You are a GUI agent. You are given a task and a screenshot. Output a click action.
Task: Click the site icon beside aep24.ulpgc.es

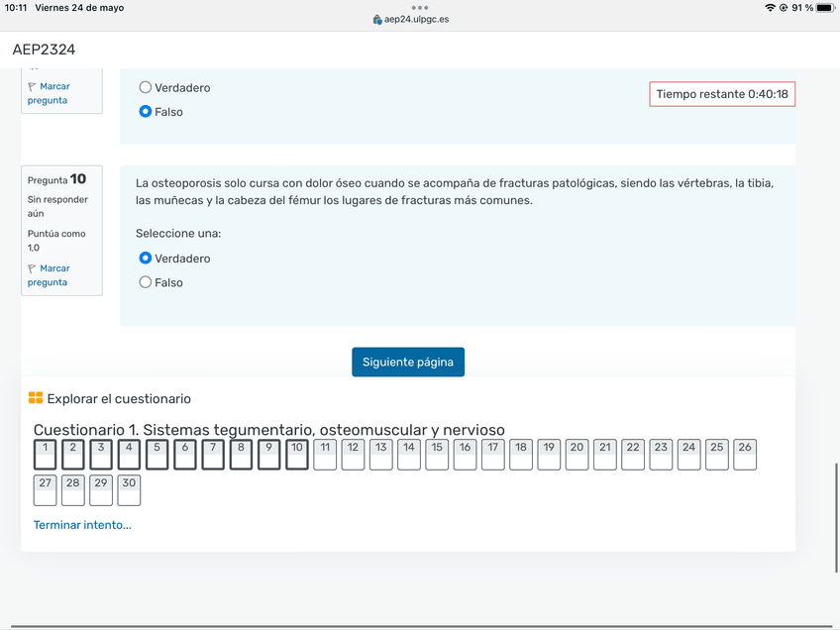tap(377, 20)
